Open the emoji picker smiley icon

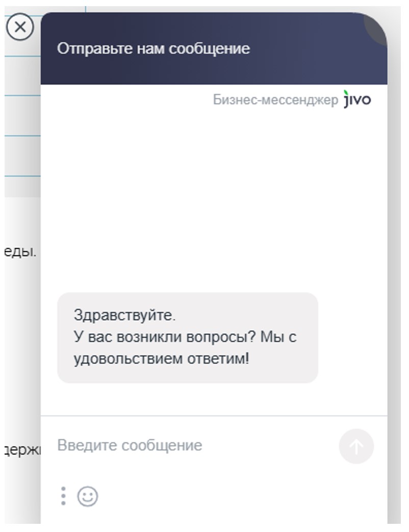coord(87,496)
